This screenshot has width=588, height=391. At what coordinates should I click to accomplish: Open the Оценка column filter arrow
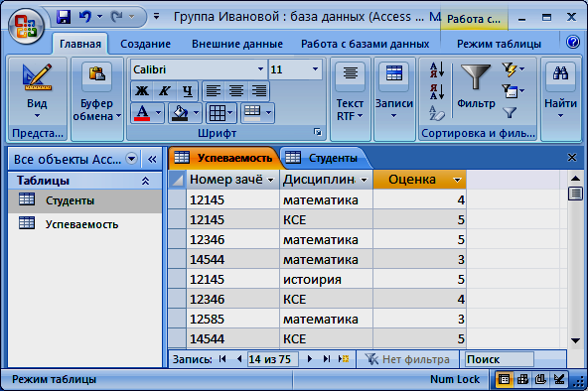[x=457, y=181]
